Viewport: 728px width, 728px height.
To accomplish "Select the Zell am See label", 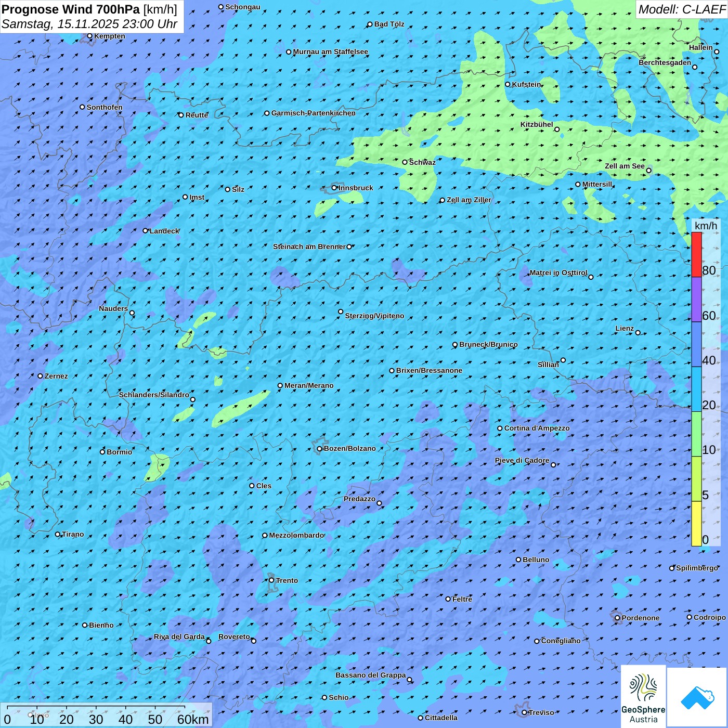I will 625,166.
